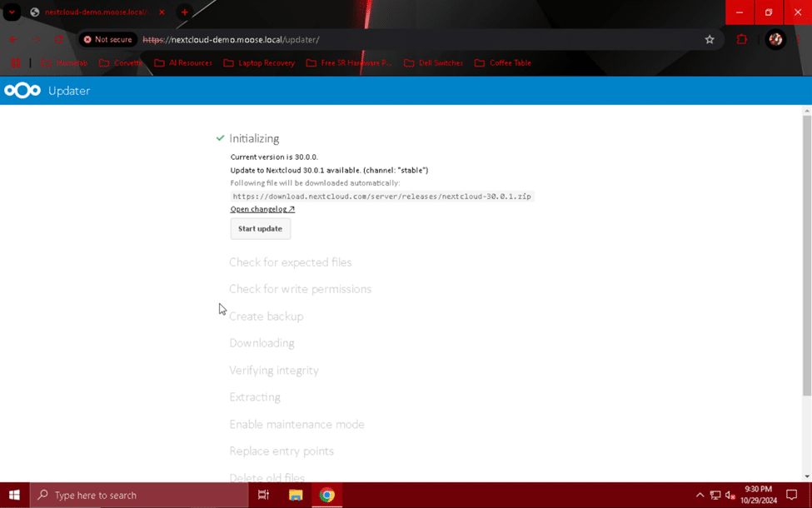Close the nextcloud-demo tab

click(x=162, y=12)
